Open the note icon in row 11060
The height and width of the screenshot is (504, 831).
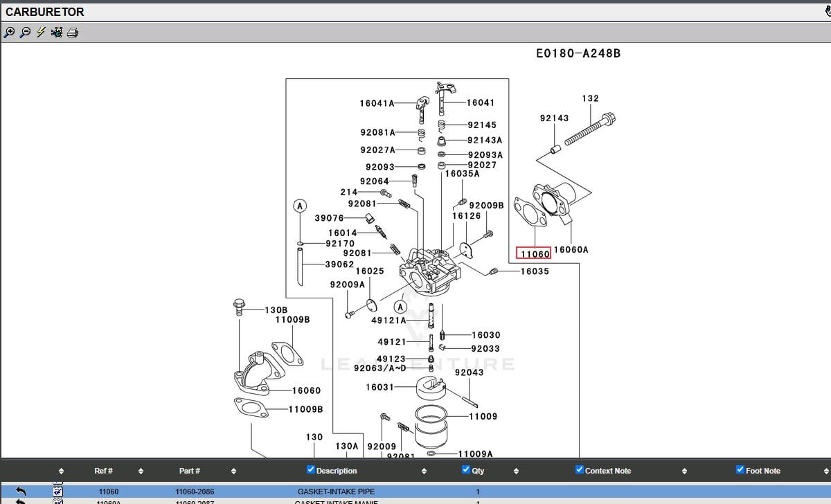58,492
